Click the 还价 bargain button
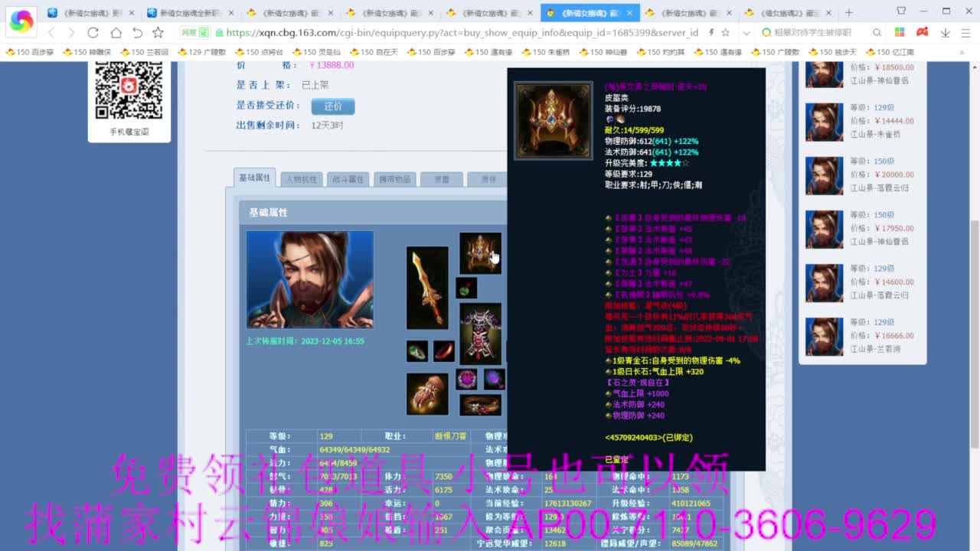Screen dimensions: 980x551 pyautogui.click(x=333, y=106)
